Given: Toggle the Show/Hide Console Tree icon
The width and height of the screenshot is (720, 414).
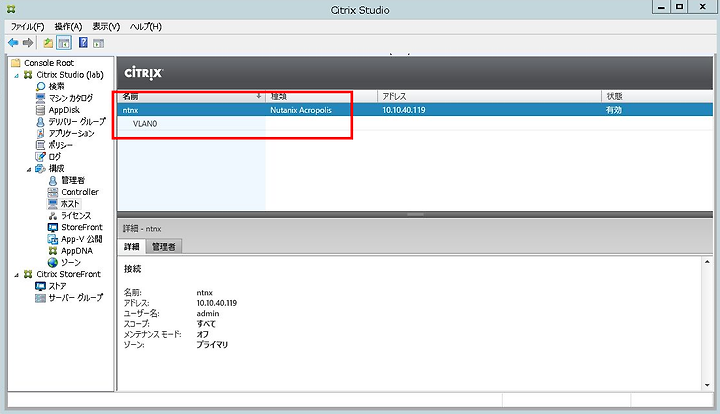Looking at the screenshot, I should click(x=64, y=43).
